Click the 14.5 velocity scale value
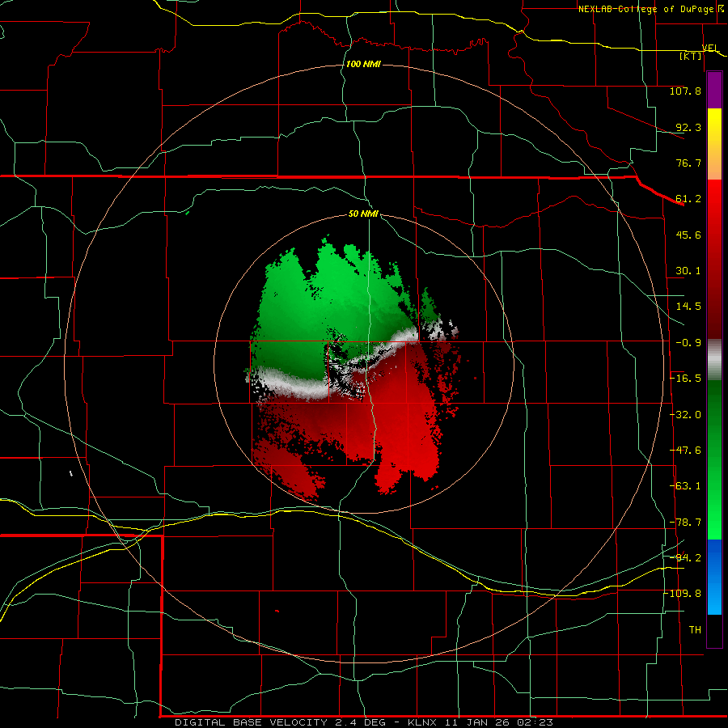This screenshot has height=728, width=728. [x=688, y=307]
